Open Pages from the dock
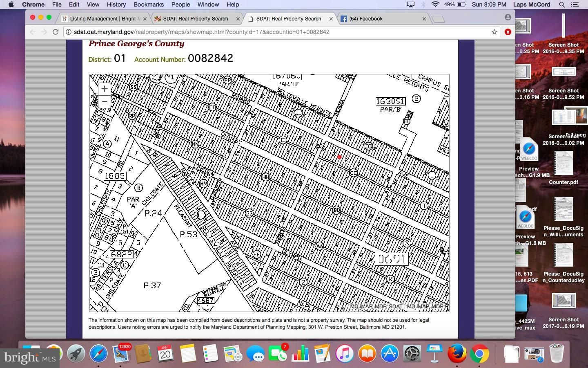 click(x=322, y=353)
